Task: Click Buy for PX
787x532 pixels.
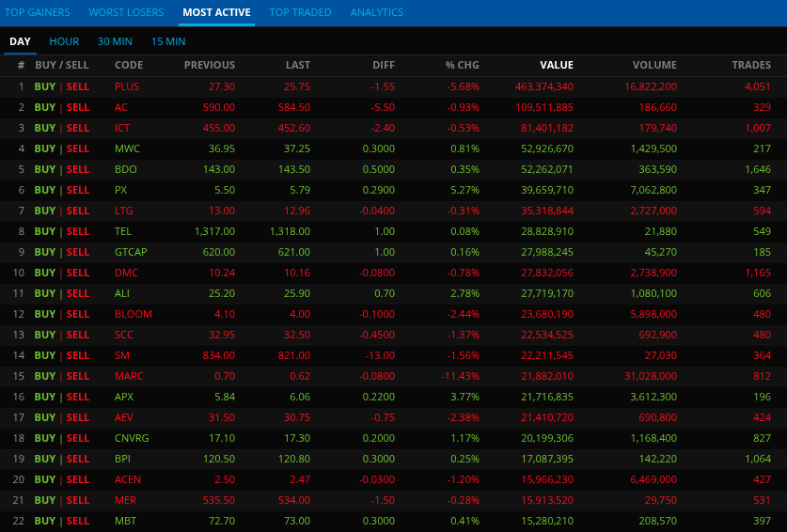Action: click(x=45, y=190)
